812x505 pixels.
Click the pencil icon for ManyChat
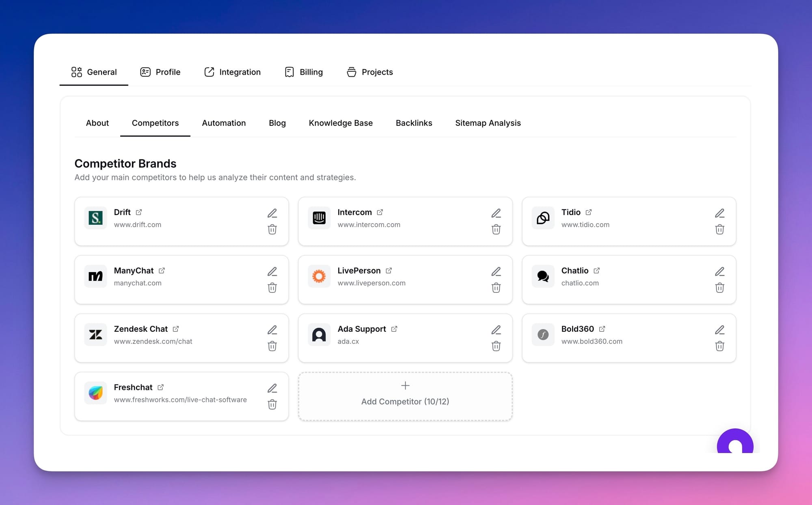pyautogui.click(x=272, y=272)
